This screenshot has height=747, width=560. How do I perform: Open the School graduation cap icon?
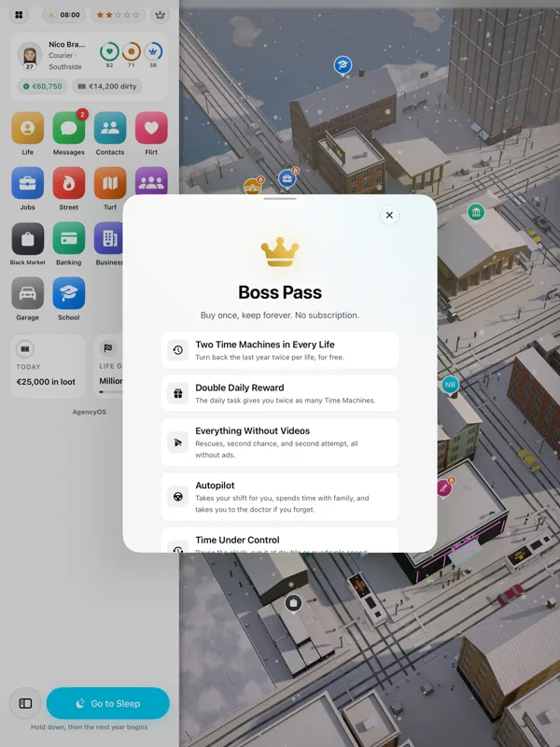[68, 293]
